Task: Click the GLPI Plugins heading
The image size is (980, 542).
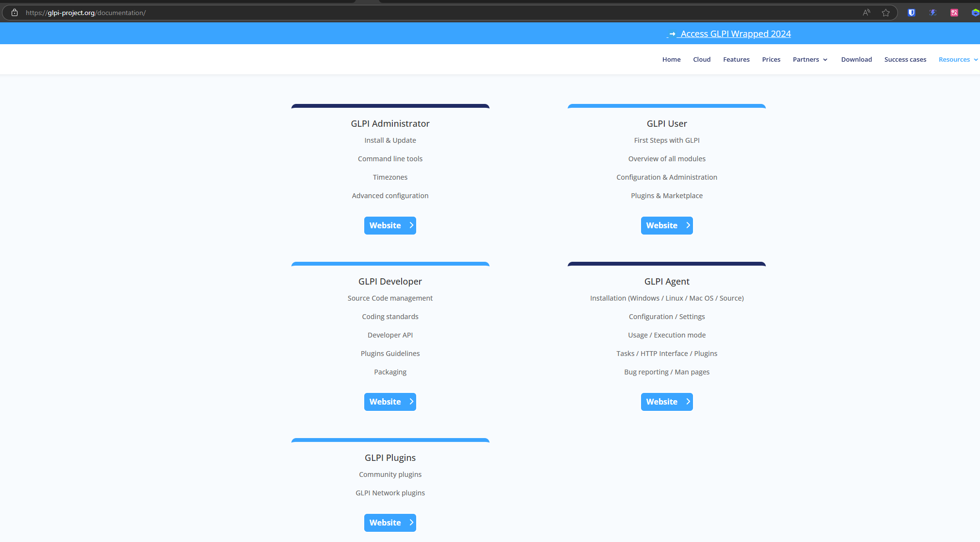Action: tap(390, 457)
